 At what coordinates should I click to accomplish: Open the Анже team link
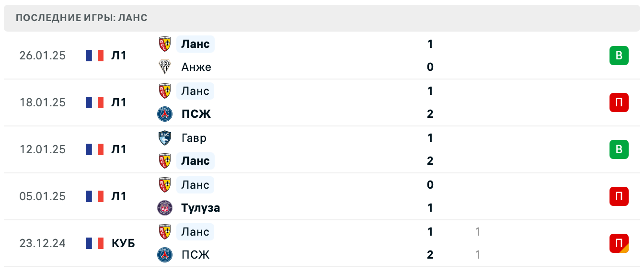[x=196, y=67]
